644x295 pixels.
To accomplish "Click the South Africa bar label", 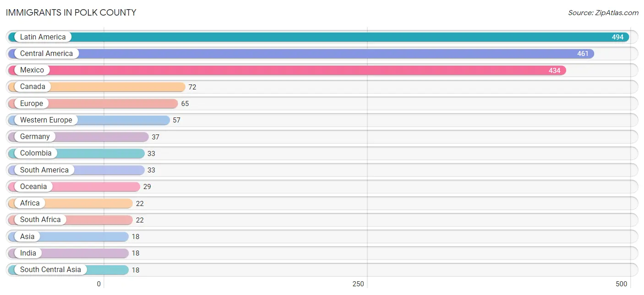I will (40, 219).
